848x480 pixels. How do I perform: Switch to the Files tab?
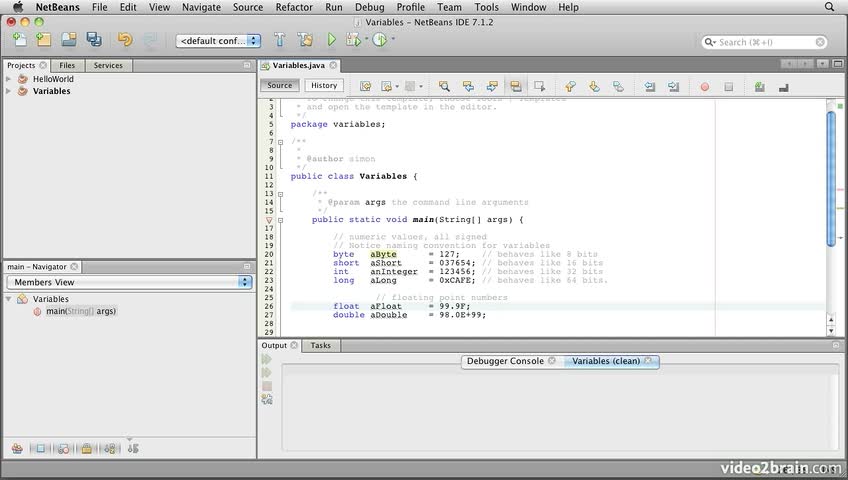(x=67, y=65)
